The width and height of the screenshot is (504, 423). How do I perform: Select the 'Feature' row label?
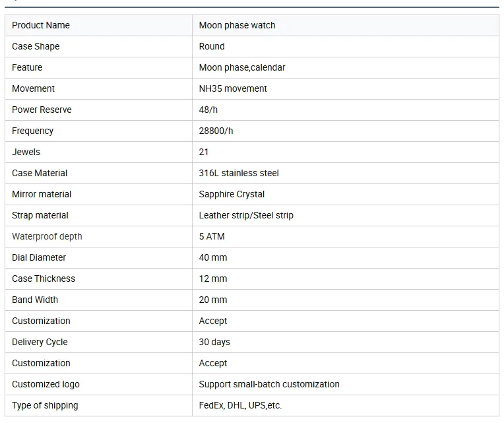(27, 67)
